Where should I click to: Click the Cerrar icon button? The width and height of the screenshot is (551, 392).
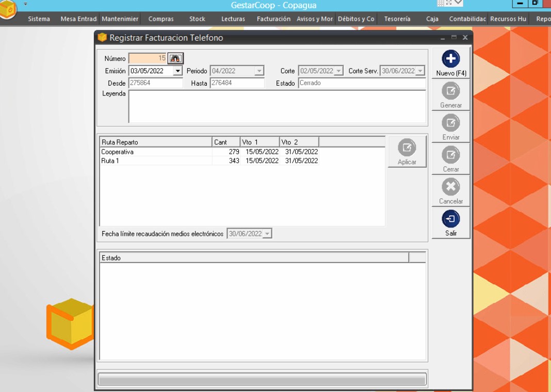click(x=450, y=155)
